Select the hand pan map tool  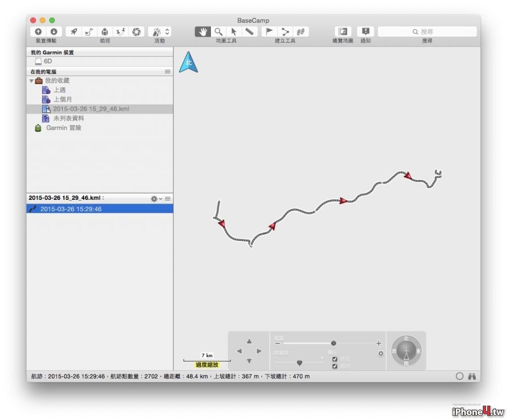pyautogui.click(x=203, y=32)
